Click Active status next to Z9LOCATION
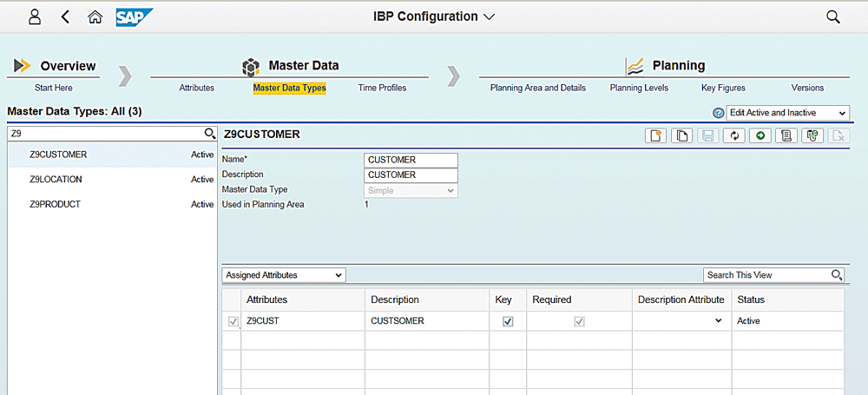The width and height of the screenshot is (868, 395). (202, 180)
